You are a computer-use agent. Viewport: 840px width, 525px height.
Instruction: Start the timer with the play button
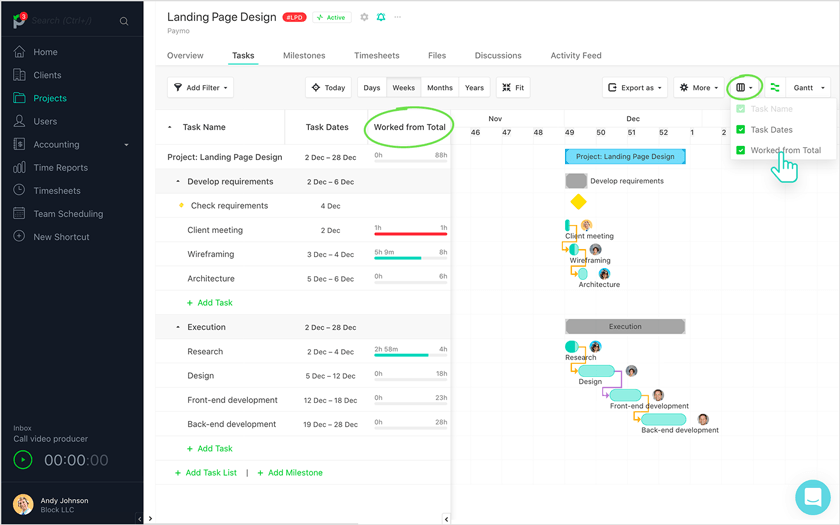[22, 460]
